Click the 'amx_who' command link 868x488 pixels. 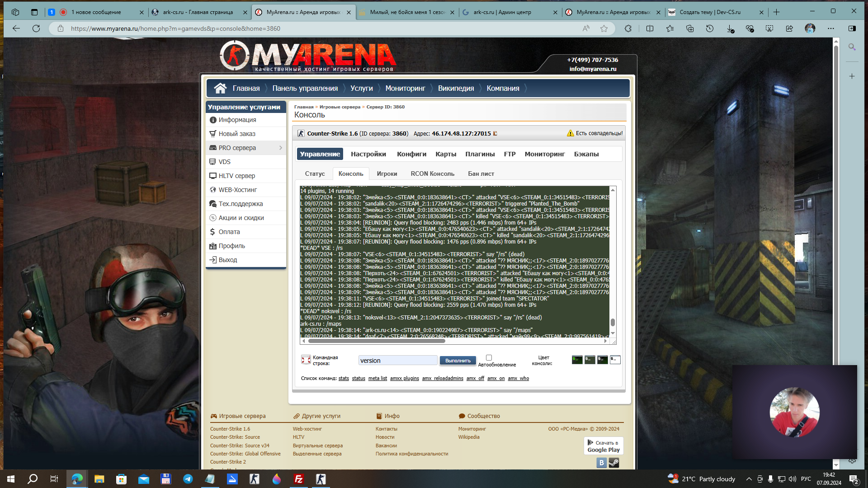[x=518, y=379]
